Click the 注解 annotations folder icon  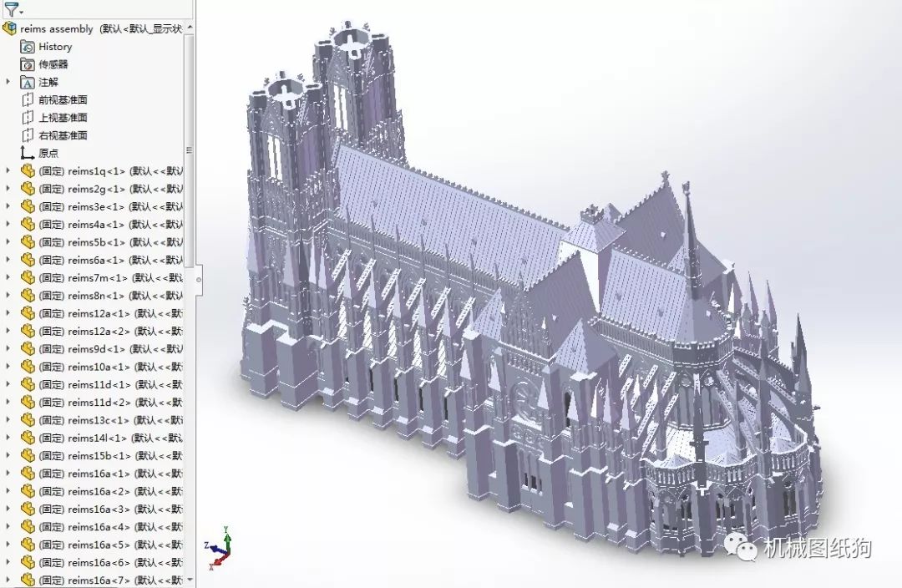[x=28, y=83]
